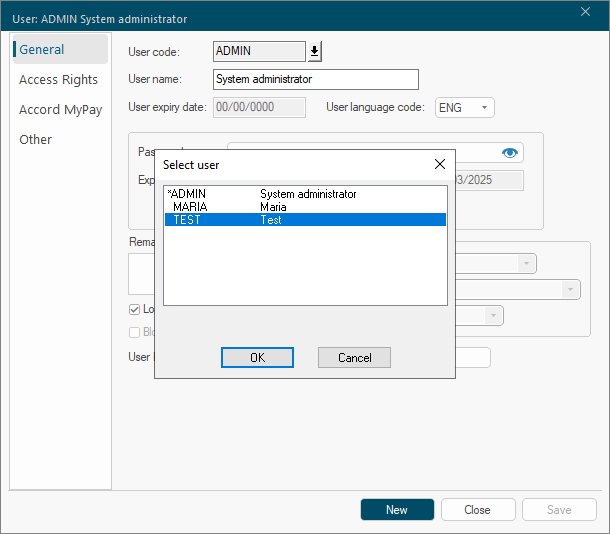Close the User ADMIN window

585,12
